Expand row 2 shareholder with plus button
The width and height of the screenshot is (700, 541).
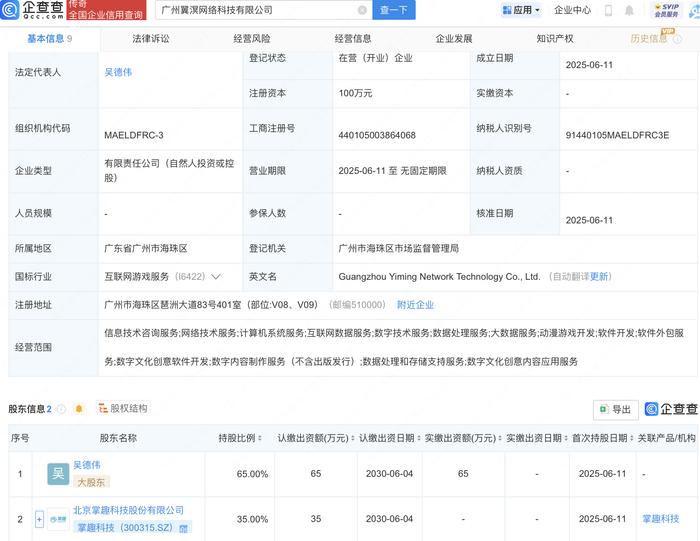pyautogui.click(x=39, y=519)
